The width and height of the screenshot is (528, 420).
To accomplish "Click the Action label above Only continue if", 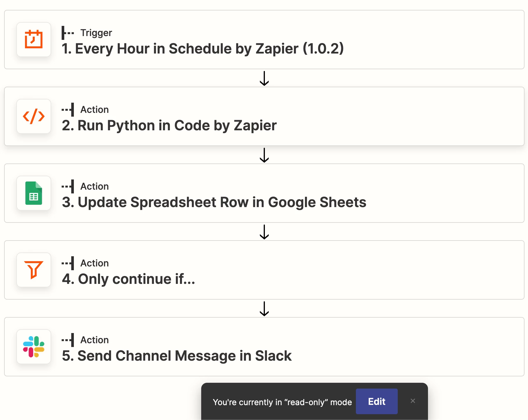I will tap(94, 263).
